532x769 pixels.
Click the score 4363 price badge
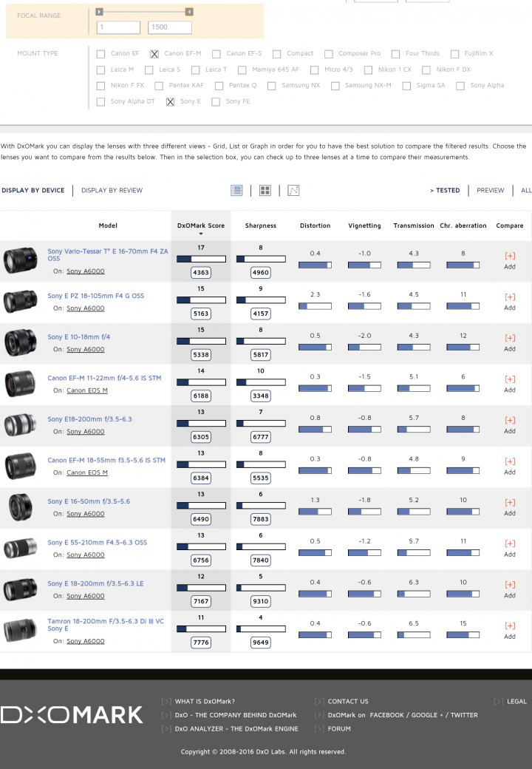tap(201, 272)
